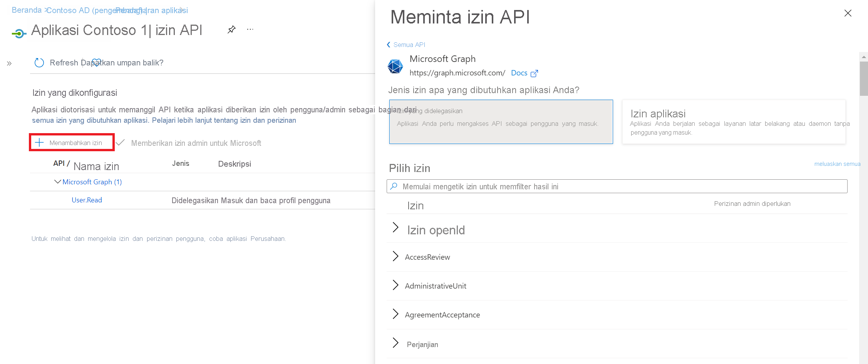Expand the AdministrativeUnit permission group
The image size is (868, 364).
coord(395,285)
